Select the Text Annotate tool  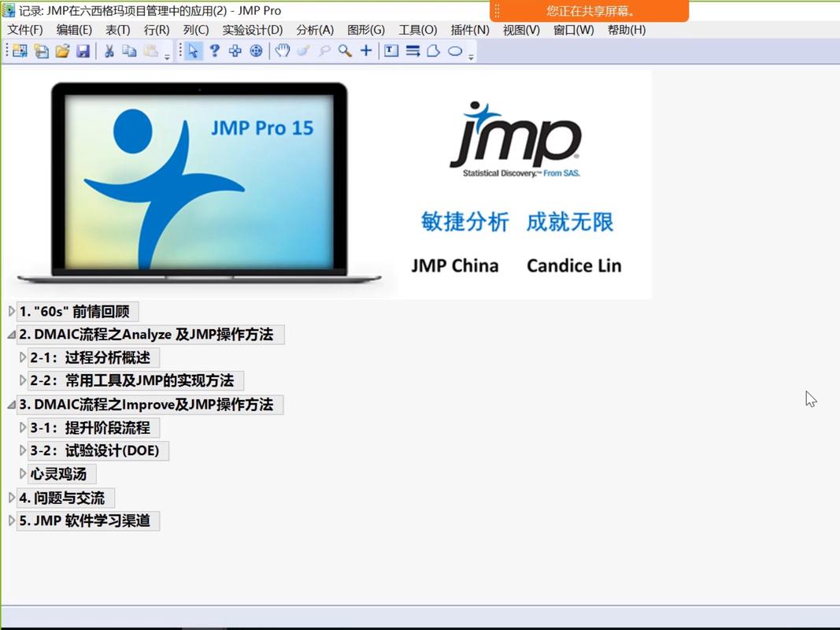391,51
